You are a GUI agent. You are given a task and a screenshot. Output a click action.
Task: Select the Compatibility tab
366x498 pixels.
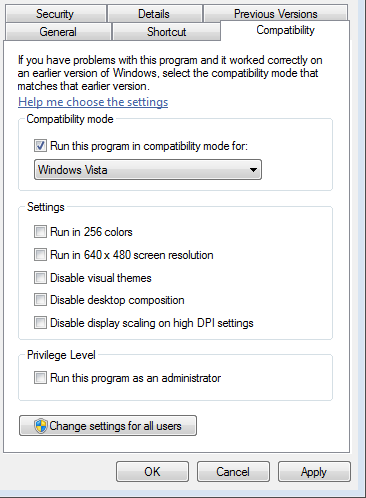(x=285, y=30)
